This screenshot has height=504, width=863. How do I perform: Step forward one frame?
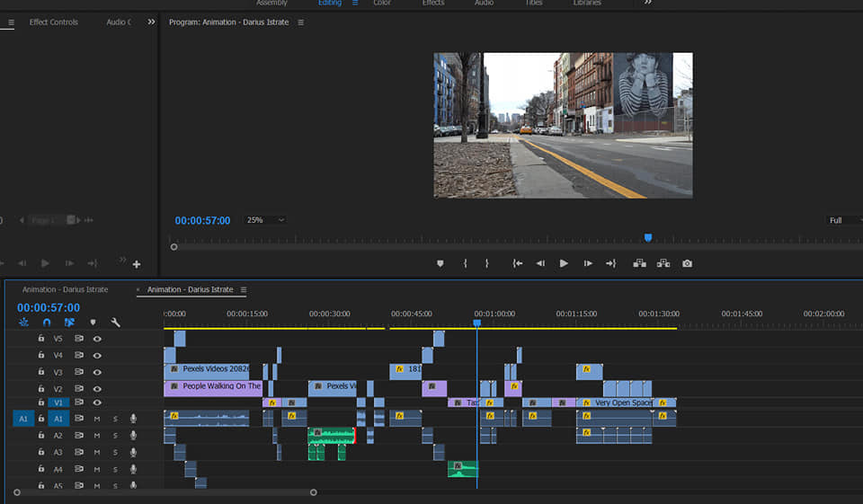click(588, 263)
